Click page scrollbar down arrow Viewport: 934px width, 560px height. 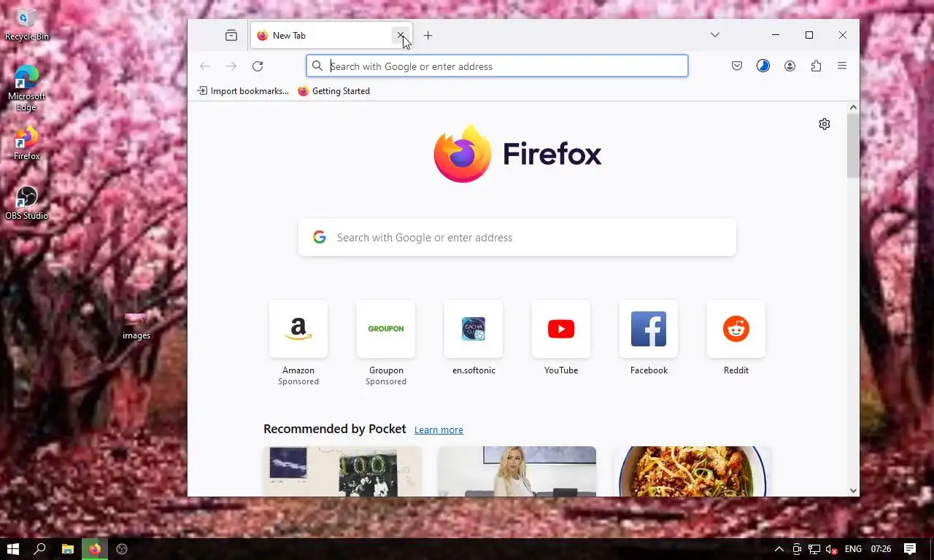(853, 491)
